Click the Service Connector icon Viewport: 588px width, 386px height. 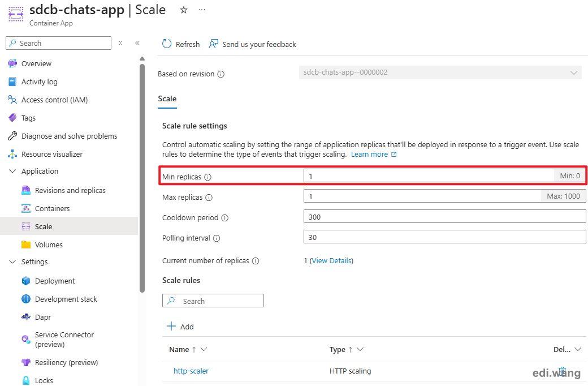(x=26, y=340)
